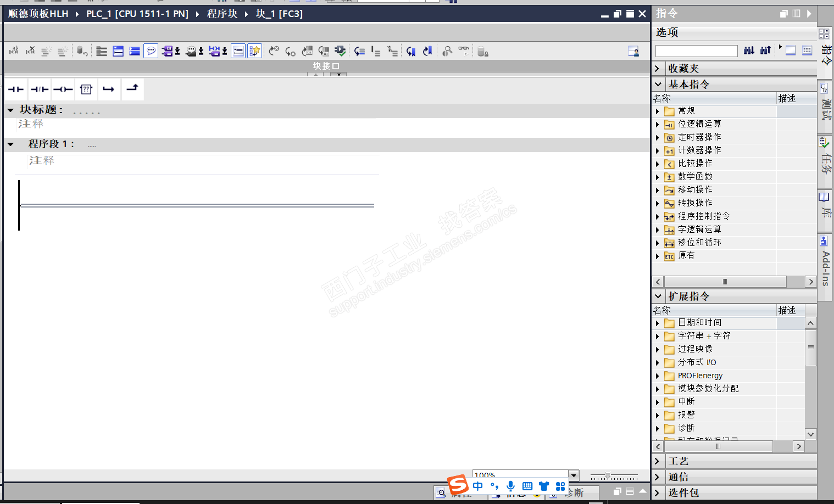Switch instruction palette to pane mode
Viewport: 834px width, 504px height.
tap(791, 51)
